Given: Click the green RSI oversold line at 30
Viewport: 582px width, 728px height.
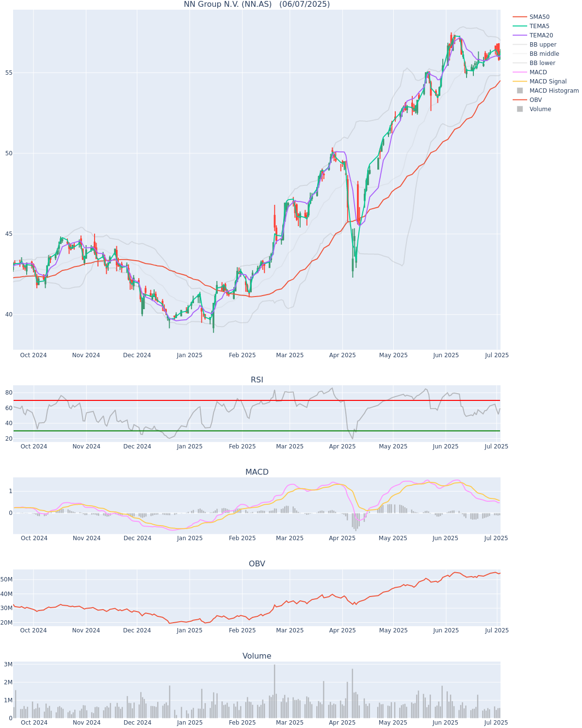Looking at the screenshot, I should (x=257, y=431).
